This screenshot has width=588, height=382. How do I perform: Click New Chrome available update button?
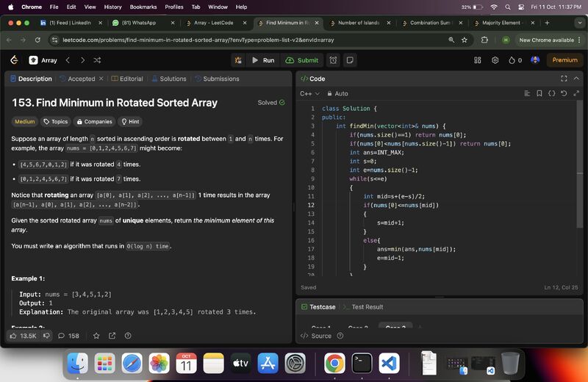coord(546,40)
